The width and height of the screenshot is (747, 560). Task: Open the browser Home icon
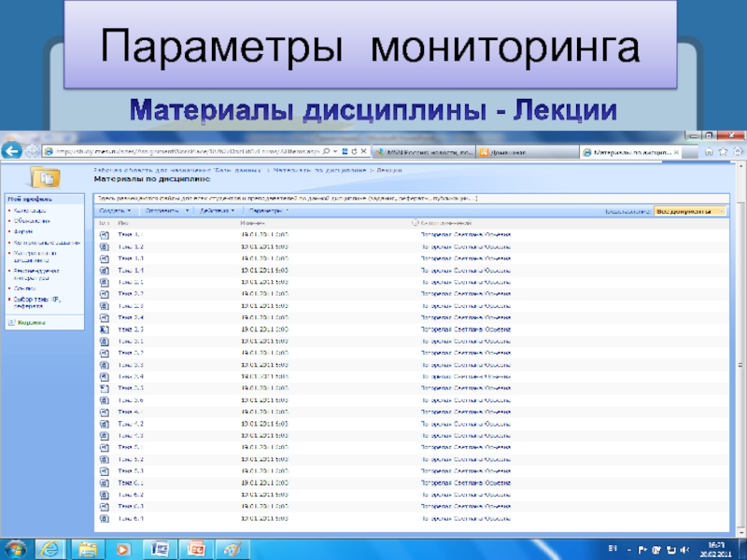(x=709, y=151)
